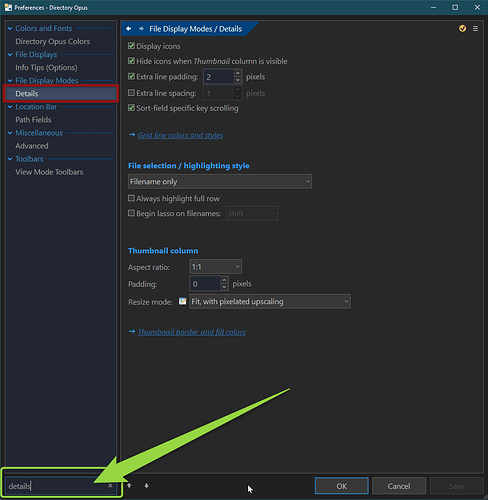Image resolution: width=488 pixels, height=500 pixels.
Task: Select View Mode Toolbars in the tree
Action: [x=49, y=172]
